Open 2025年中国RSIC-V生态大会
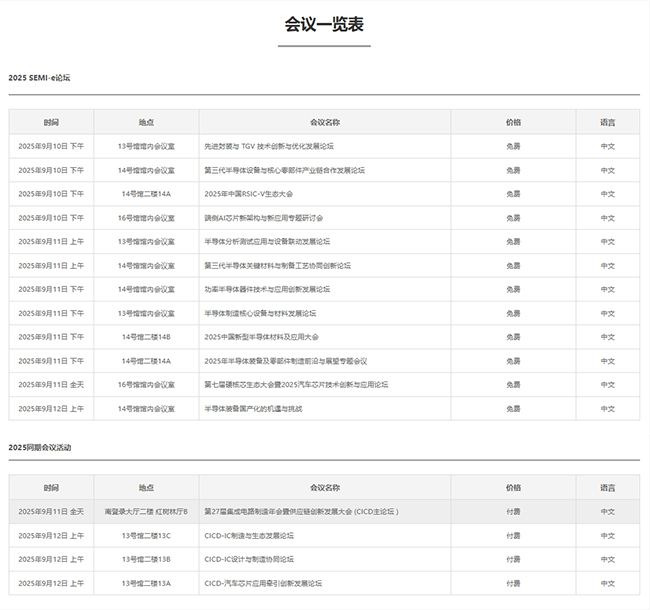The image size is (650, 610). pyautogui.click(x=248, y=194)
